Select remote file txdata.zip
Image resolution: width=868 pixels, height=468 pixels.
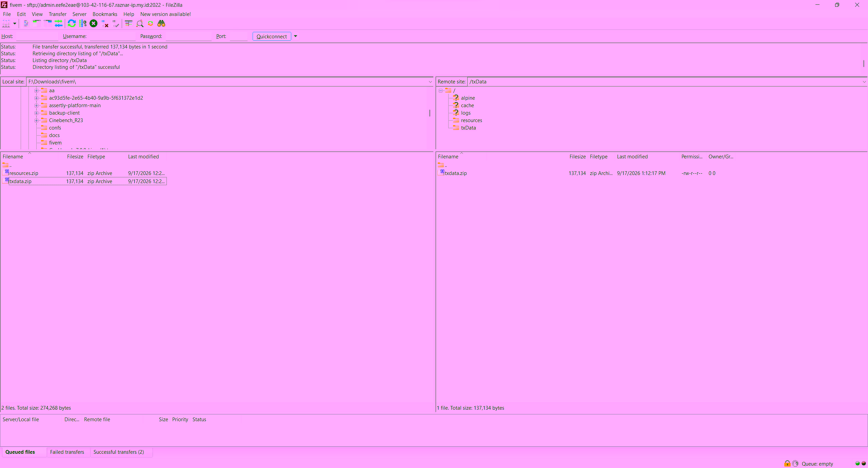pos(586,173)
